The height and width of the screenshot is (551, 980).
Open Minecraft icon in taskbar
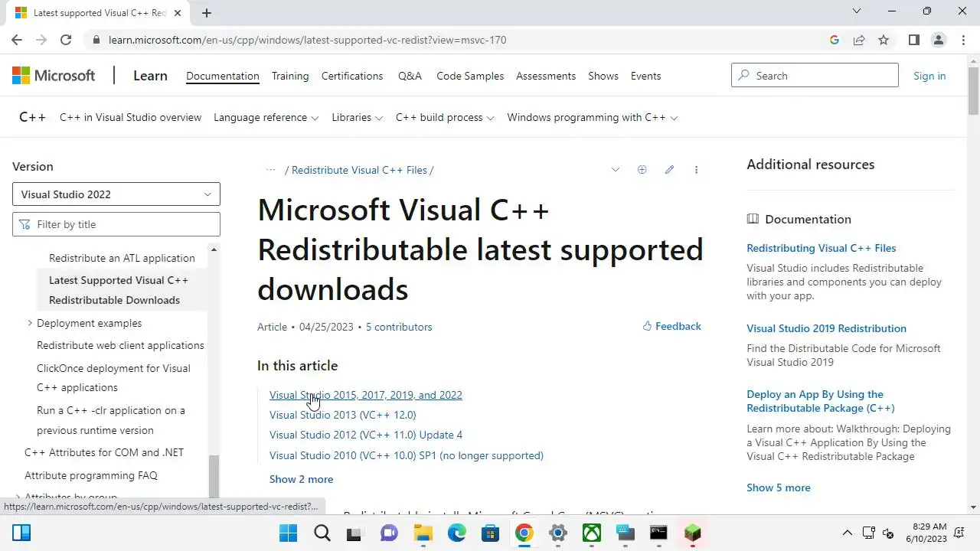click(693, 533)
